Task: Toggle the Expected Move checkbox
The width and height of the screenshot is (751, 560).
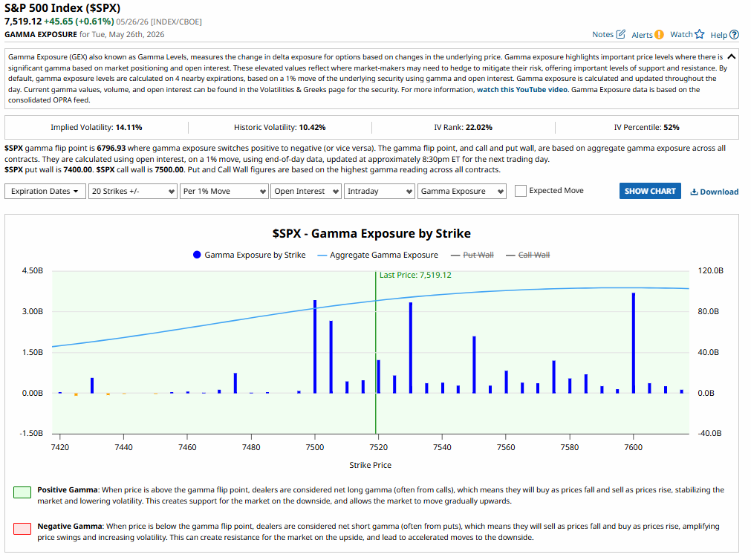Action: pos(520,191)
